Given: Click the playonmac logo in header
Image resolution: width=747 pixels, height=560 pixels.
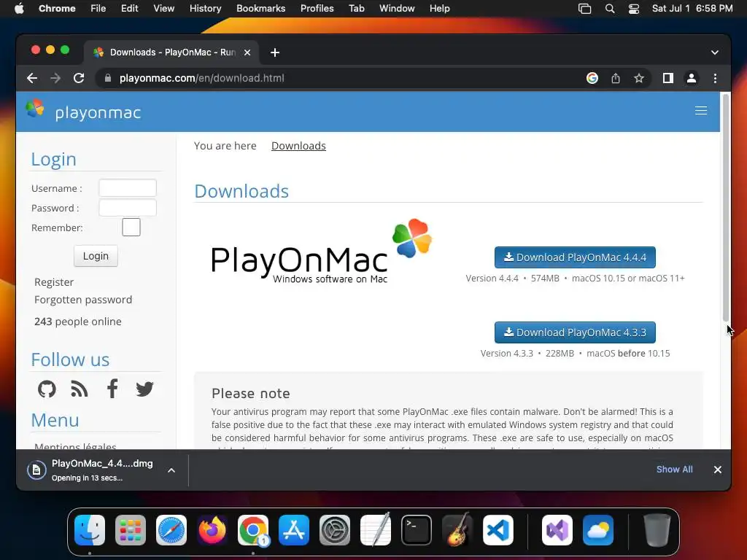Looking at the screenshot, I should coord(83,111).
